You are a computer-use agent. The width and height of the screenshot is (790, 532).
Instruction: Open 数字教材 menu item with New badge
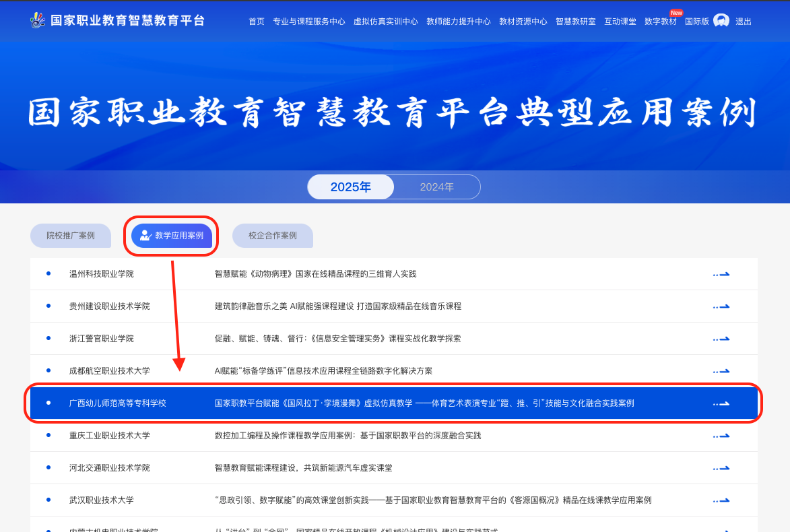[660, 22]
